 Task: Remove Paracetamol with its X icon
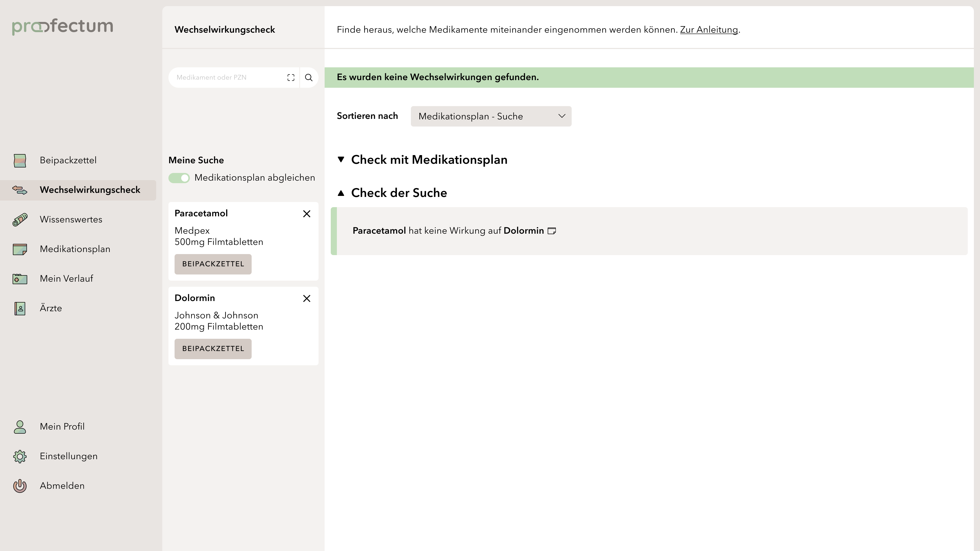pos(307,214)
